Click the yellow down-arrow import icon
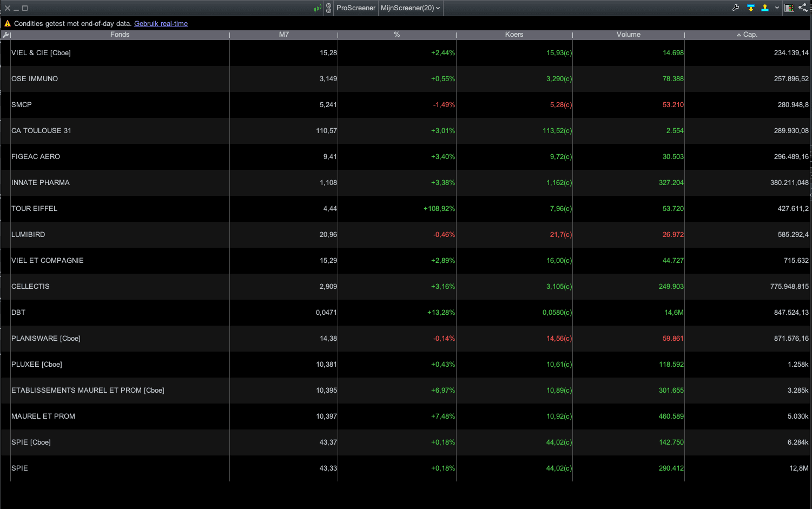This screenshot has height=509, width=812. click(x=751, y=8)
